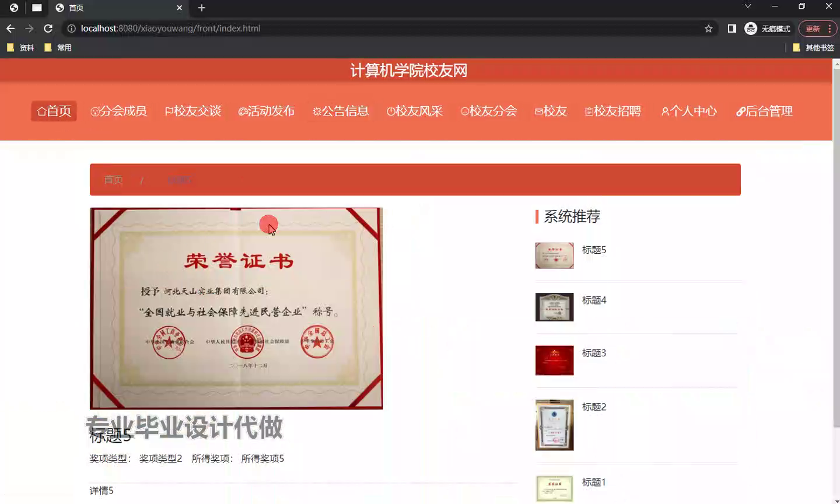The width and height of the screenshot is (840, 504).
Task: Click the 更新 browser update button
Action: click(x=812, y=29)
